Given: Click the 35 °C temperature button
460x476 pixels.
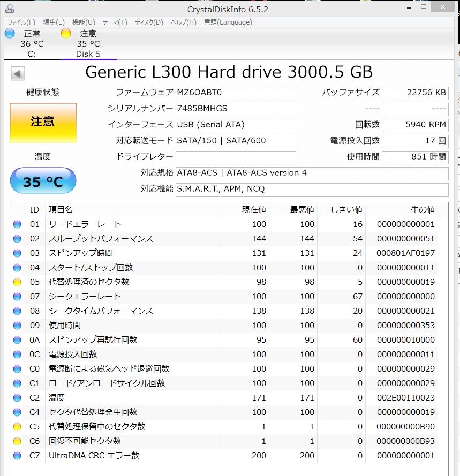Looking at the screenshot, I should 43,180.
